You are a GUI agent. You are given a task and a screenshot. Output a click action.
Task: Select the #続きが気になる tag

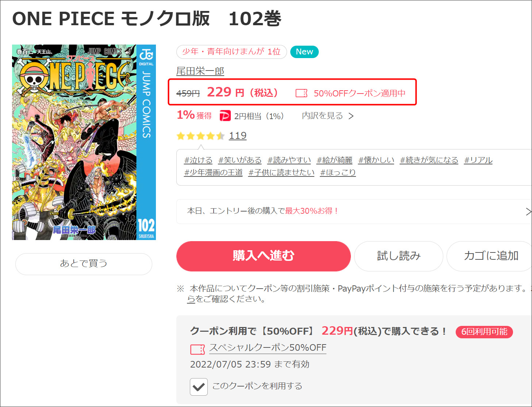click(x=429, y=160)
